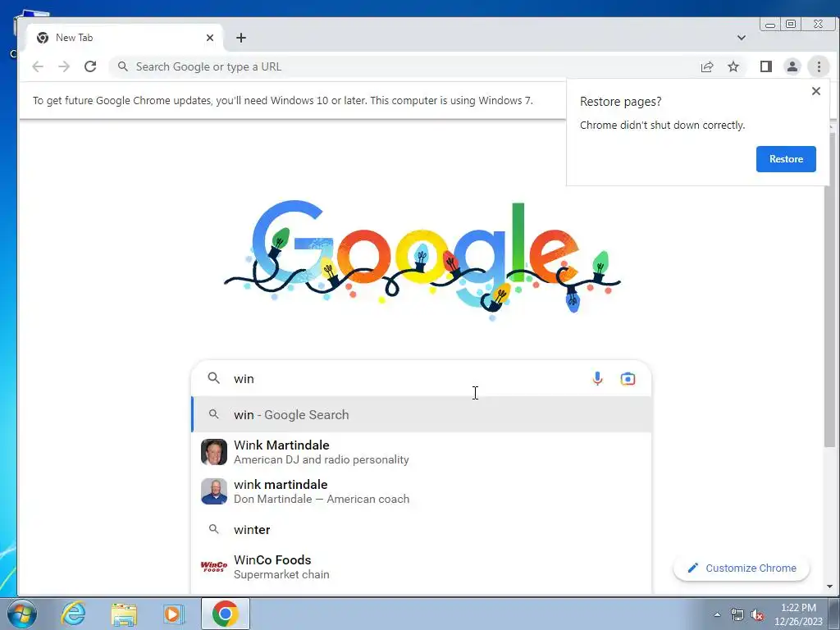Open the side panel icon

pos(766,66)
